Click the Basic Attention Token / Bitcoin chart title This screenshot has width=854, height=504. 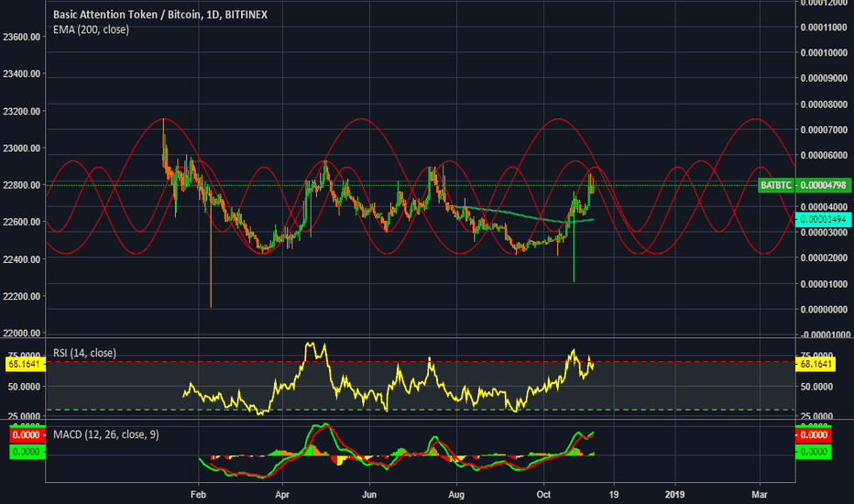tap(160, 15)
